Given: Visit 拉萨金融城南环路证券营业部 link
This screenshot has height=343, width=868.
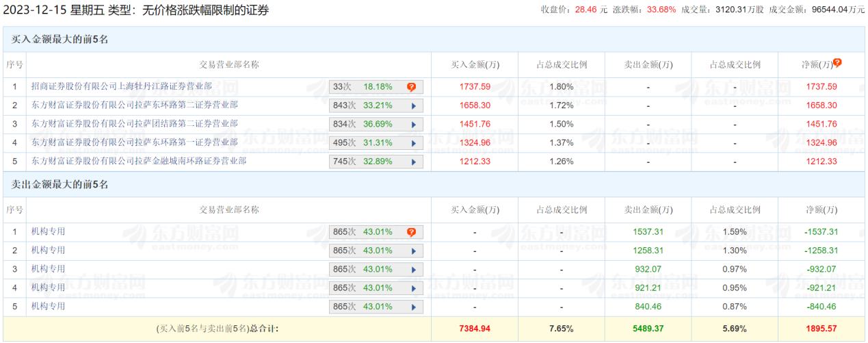Looking at the screenshot, I should point(139,162).
